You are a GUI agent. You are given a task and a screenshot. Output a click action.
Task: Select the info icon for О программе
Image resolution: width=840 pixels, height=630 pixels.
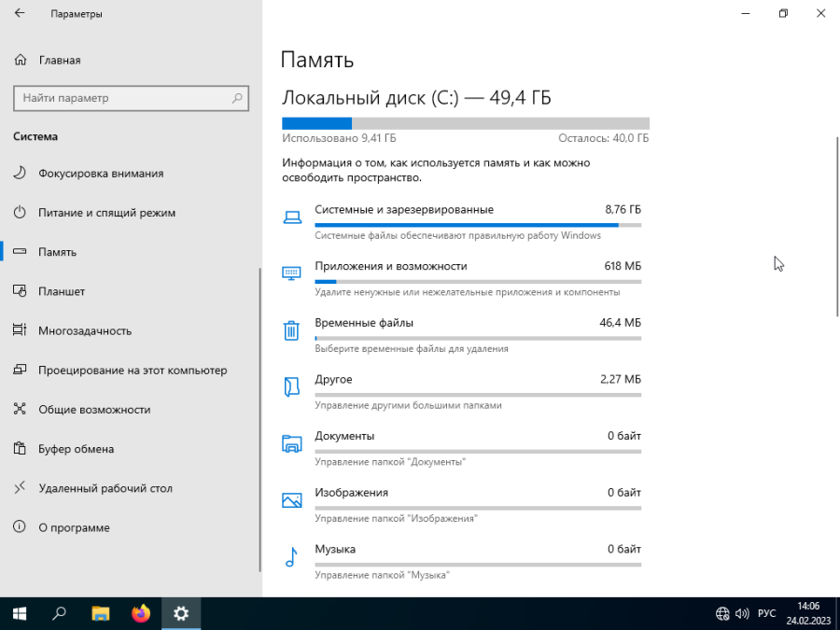20,527
